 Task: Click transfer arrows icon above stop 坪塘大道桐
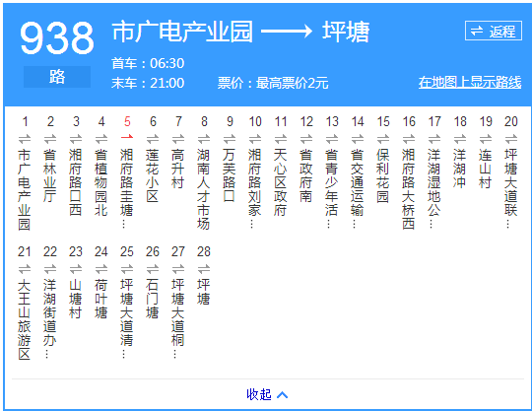click(178, 269)
